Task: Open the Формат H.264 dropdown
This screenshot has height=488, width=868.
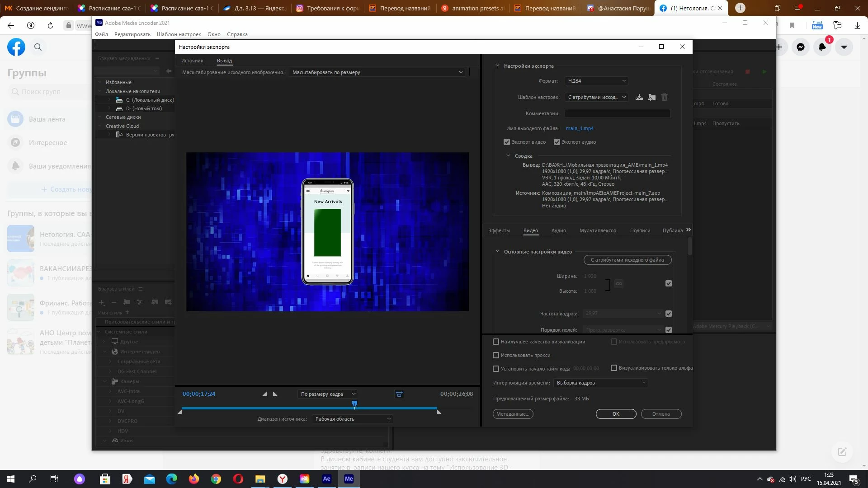Action: point(596,81)
